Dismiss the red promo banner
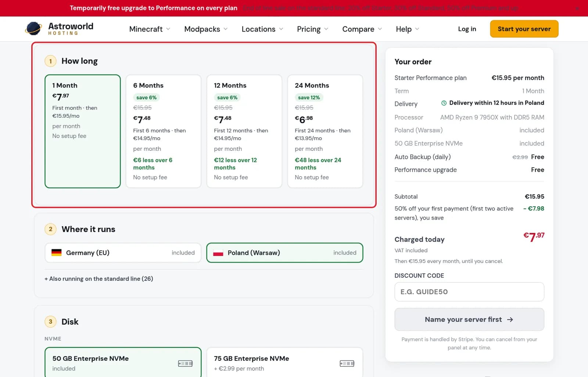The image size is (588, 377). click(x=577, y=8)
